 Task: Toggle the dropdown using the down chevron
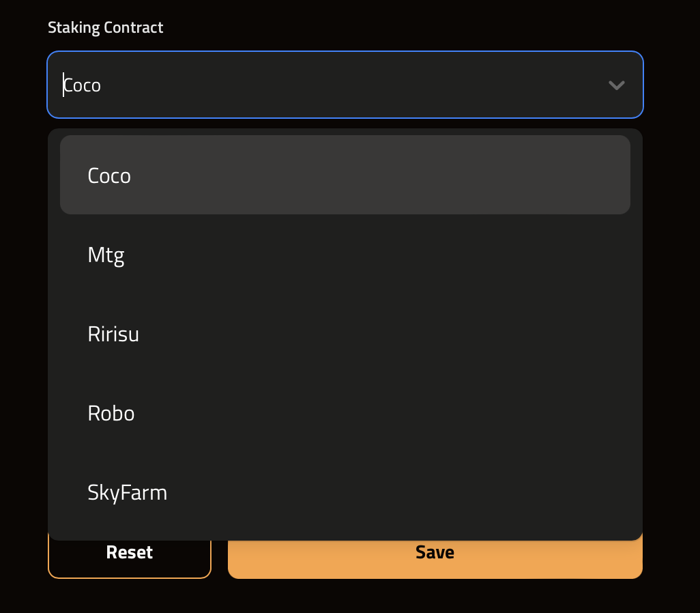(x=616, y=85)
